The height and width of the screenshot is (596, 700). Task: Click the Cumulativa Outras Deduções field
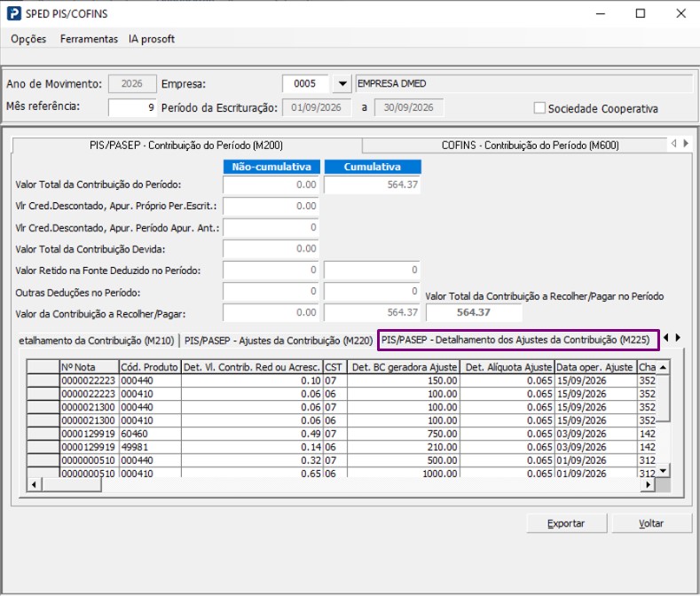[x=372, y=291]
